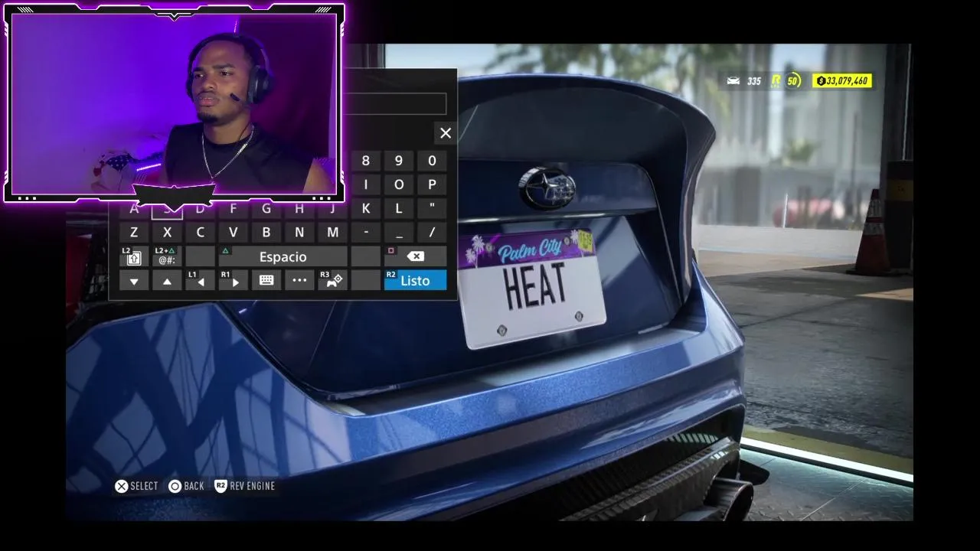Screen dimensions: 980x551
Task: Select the letter I key
Action: pyautogui.click(x=365, y=184)
